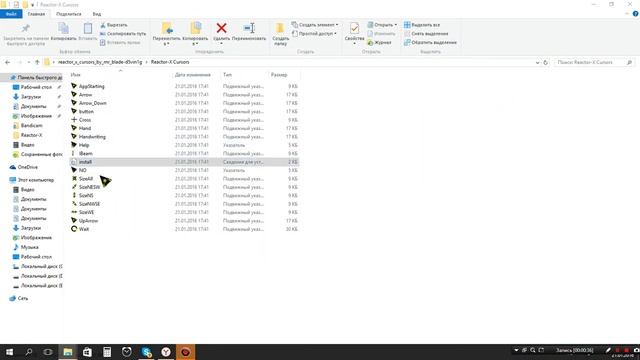Select the AppStarting file name
Viewport: 640px width, 360px height.
(91, 86)
